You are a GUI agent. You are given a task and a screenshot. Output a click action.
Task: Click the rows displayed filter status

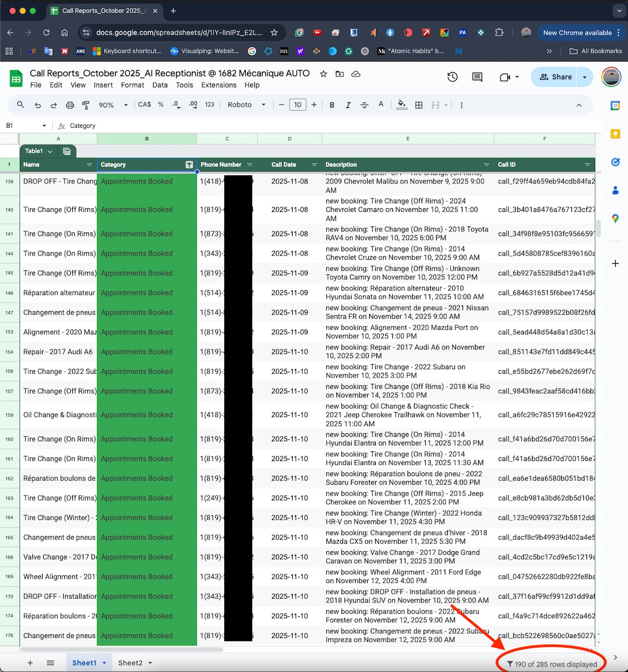(552, 664)
